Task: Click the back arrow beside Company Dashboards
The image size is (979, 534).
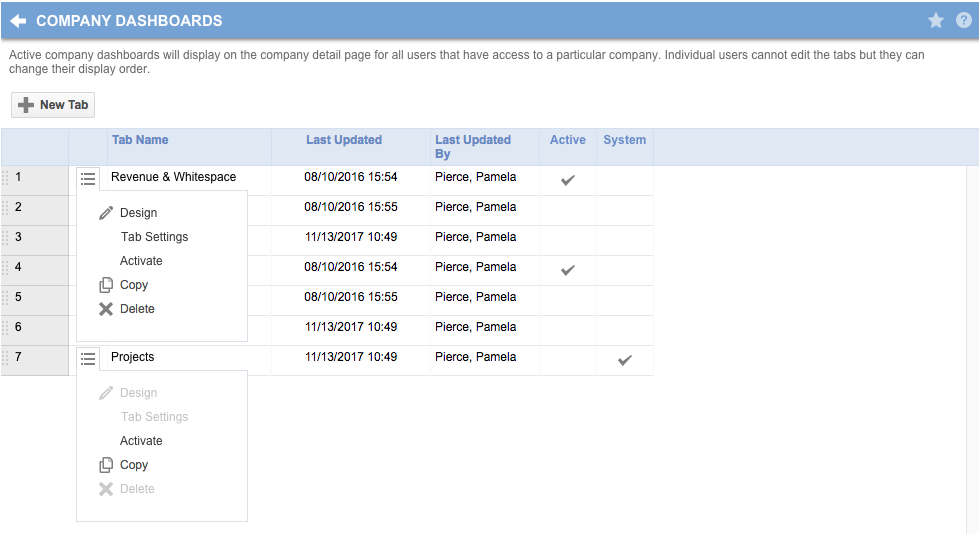Action: (x=18, y=20)
